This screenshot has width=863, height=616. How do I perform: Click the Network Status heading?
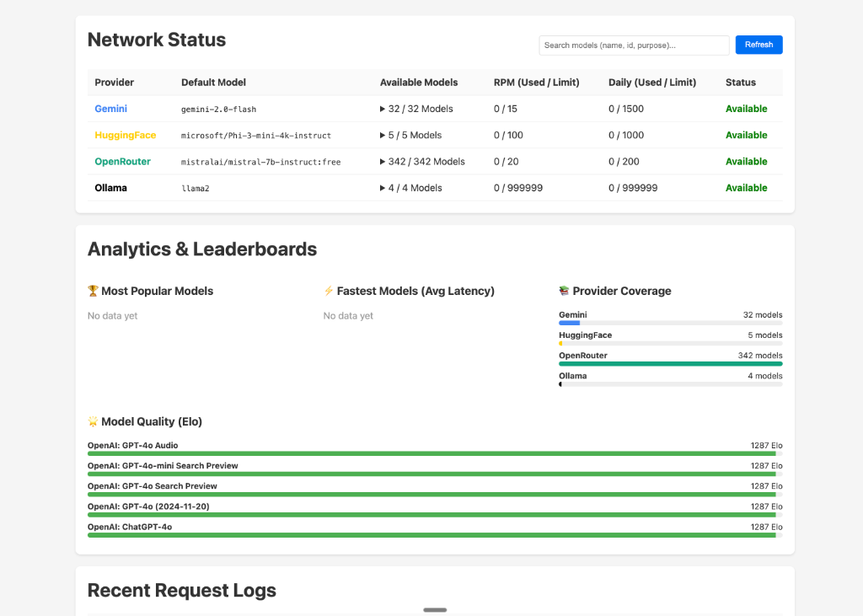click(157, 40)
